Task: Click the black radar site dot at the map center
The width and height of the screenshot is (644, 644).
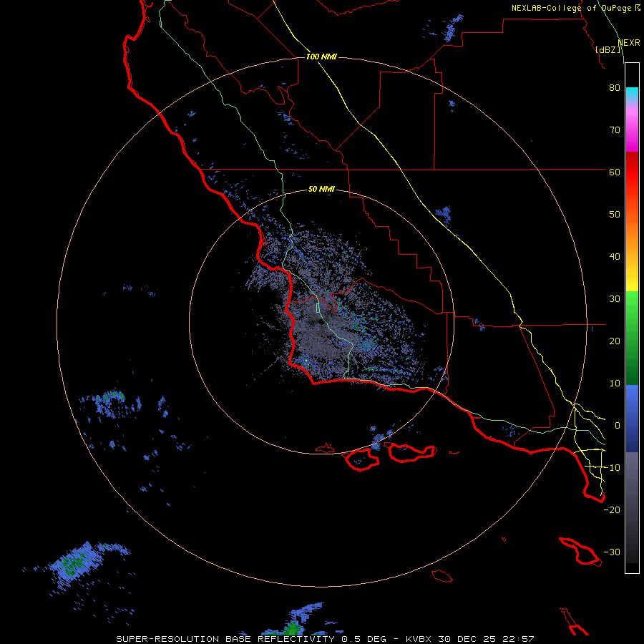Action: [x=321, y=322]
